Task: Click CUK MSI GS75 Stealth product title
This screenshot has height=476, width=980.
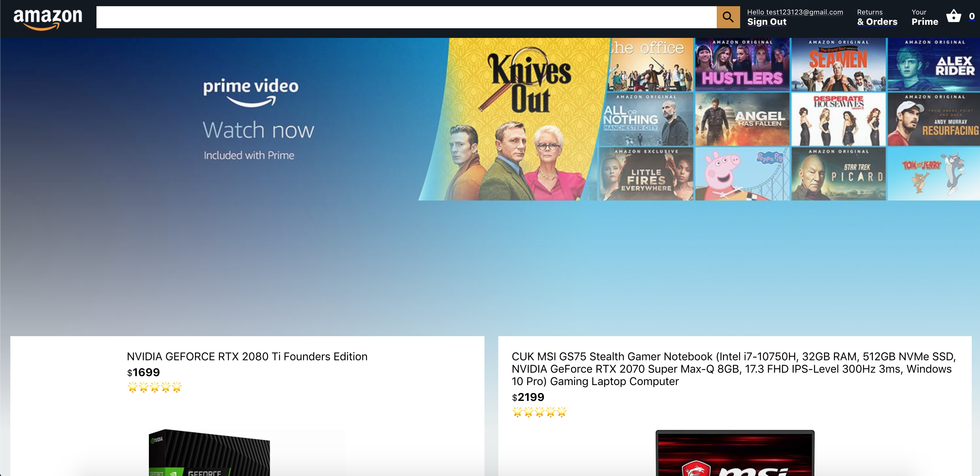Action: [734, 369]
